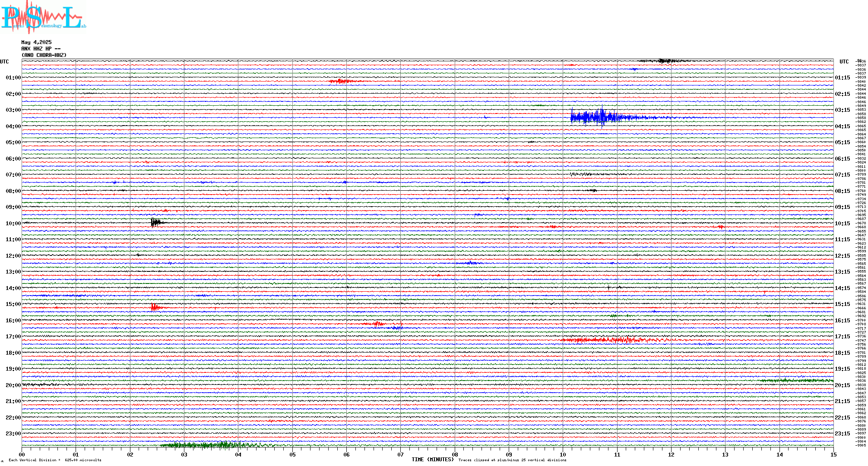Click the (ANO CHORA-HHZ) station name text
The height and width of the screenshot is (466, 868).
(44, 55)
